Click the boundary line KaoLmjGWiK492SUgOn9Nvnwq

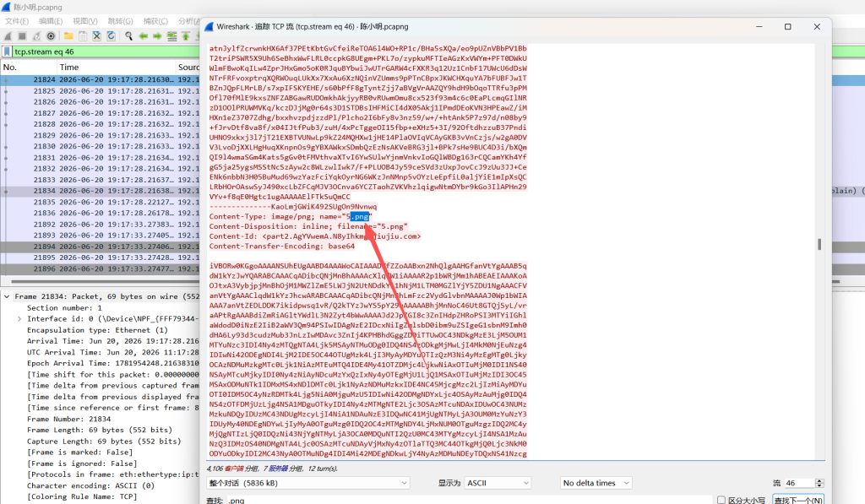[293, 207]
